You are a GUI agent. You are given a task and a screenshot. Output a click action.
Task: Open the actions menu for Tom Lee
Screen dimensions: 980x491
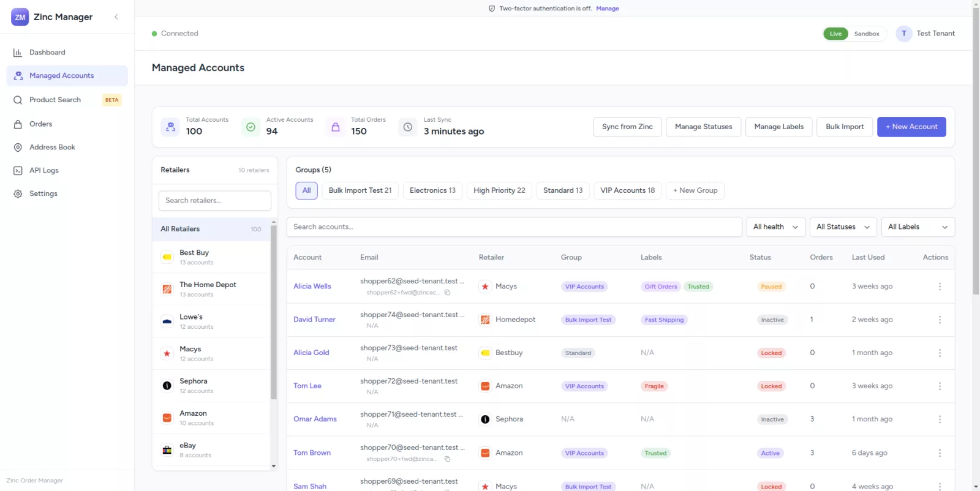(940, 386)
